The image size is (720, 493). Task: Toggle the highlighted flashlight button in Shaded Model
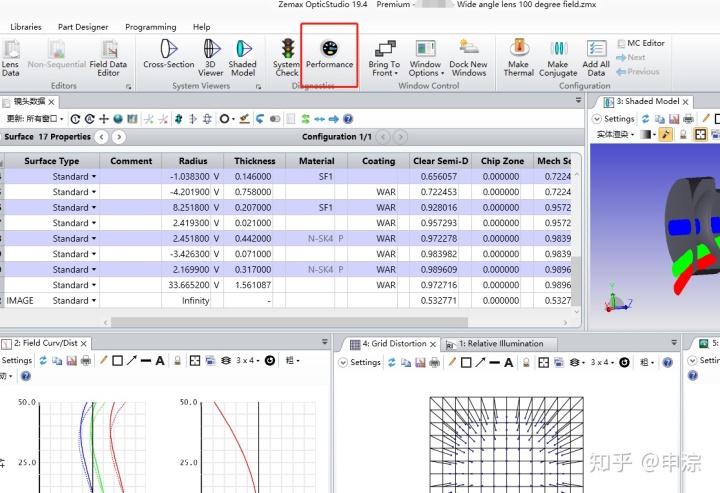[665, 134]
